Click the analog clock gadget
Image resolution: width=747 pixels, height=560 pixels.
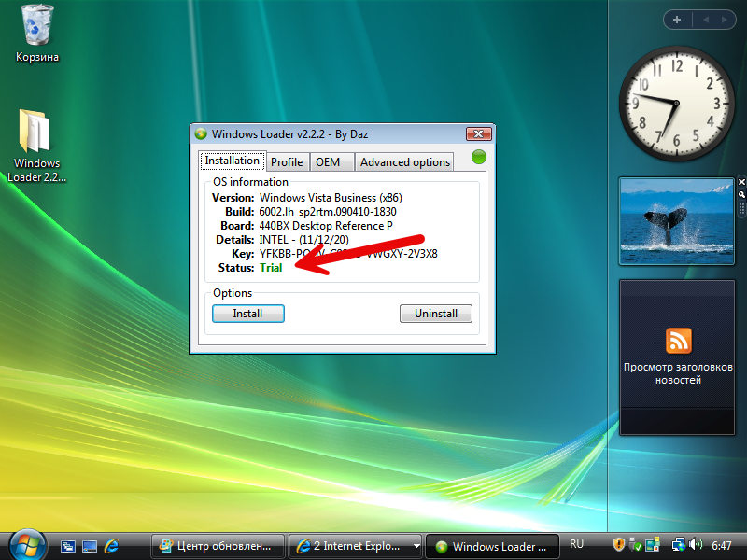tap(676, 103)
